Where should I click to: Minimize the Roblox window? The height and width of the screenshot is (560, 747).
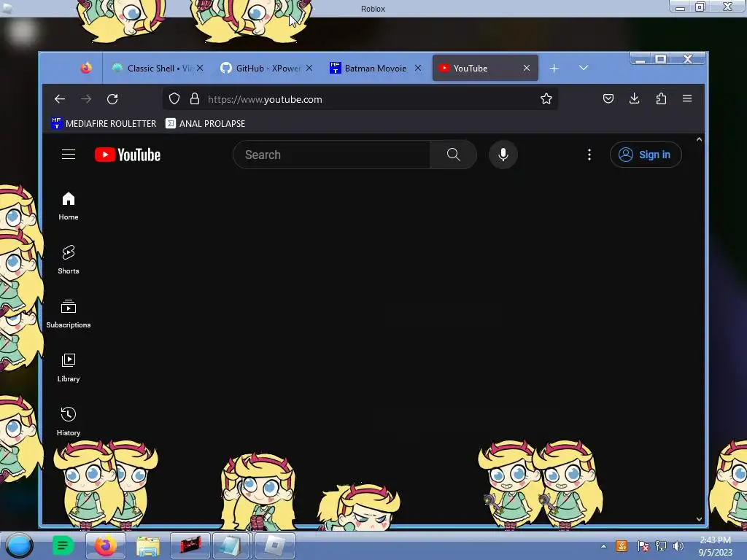tap(681, 7)
